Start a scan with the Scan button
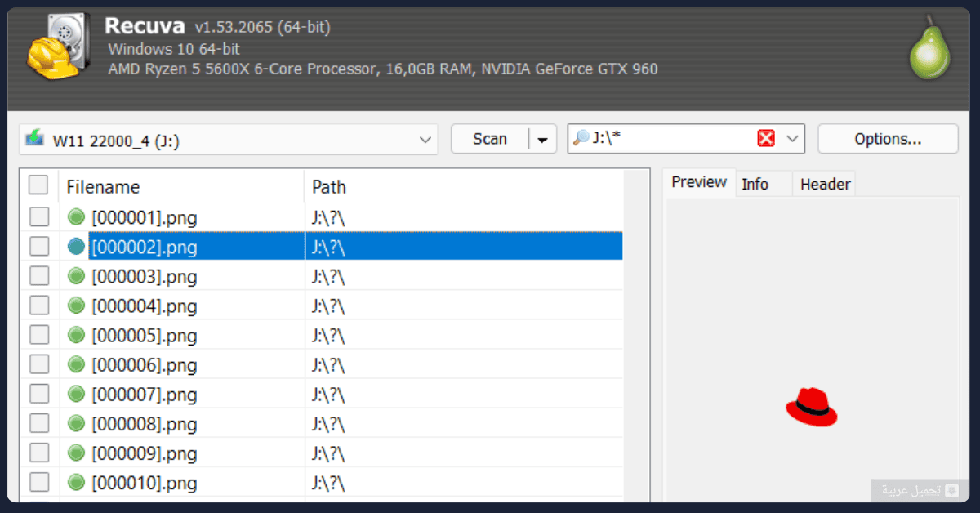This screenshot has height=513, width=980. 490,139
